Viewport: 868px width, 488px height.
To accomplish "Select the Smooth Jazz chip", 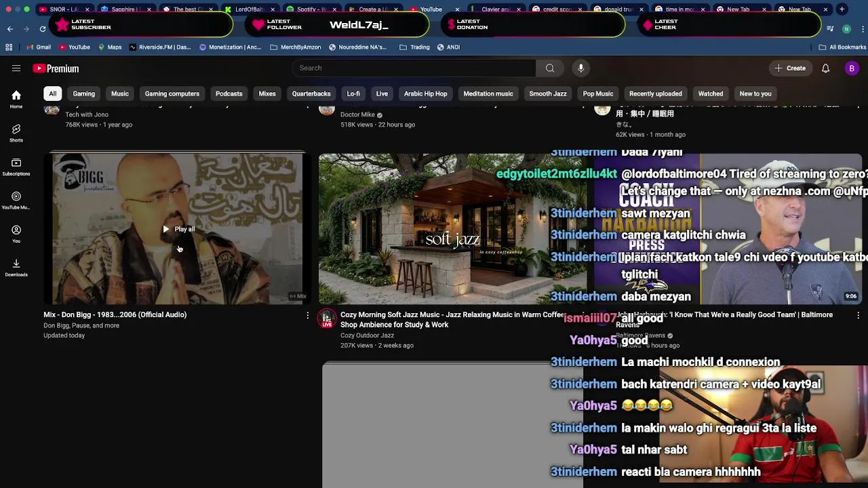I will pos(548,94).
